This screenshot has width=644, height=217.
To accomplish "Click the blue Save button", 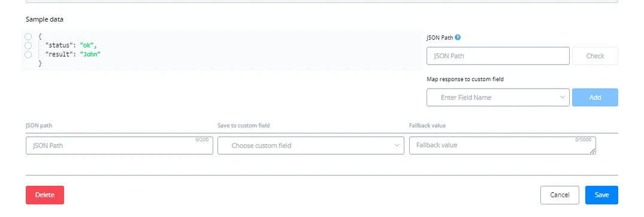I will click(601, 195).
